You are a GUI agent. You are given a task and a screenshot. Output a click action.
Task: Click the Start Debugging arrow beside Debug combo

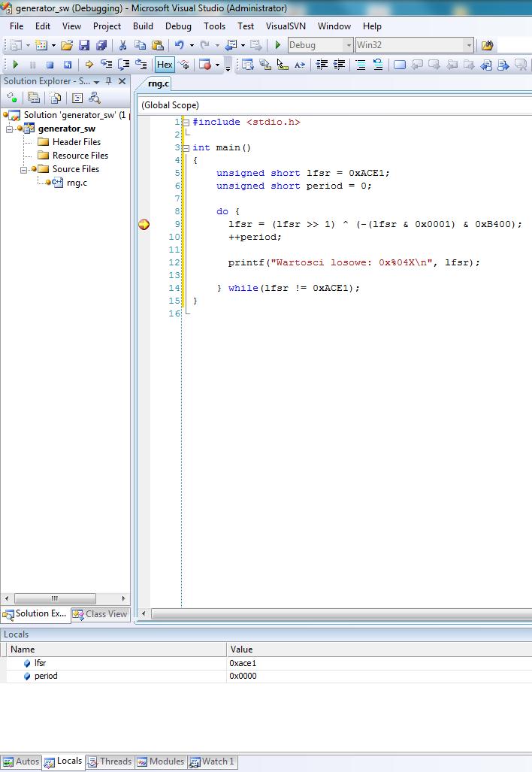pos(277,45)
